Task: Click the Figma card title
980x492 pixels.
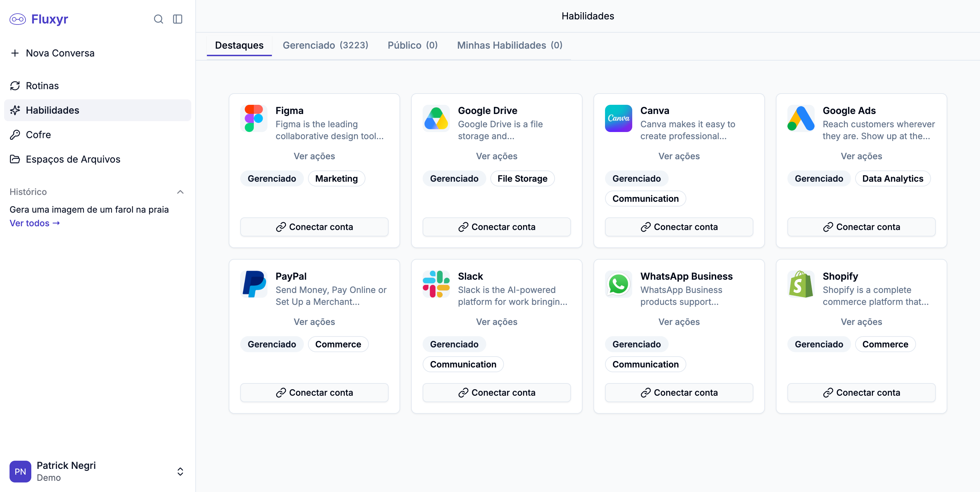Action: tap(289, 110)
